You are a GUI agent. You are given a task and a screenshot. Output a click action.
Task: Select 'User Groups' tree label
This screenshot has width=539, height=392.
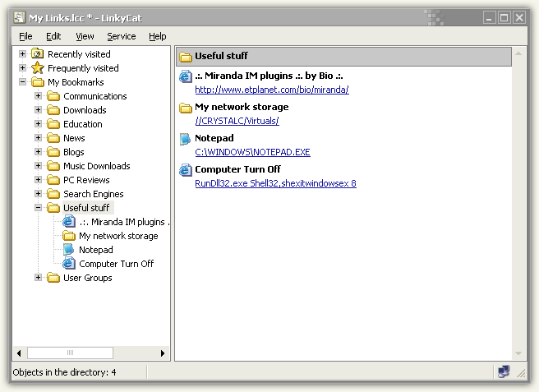click(88, 278)
